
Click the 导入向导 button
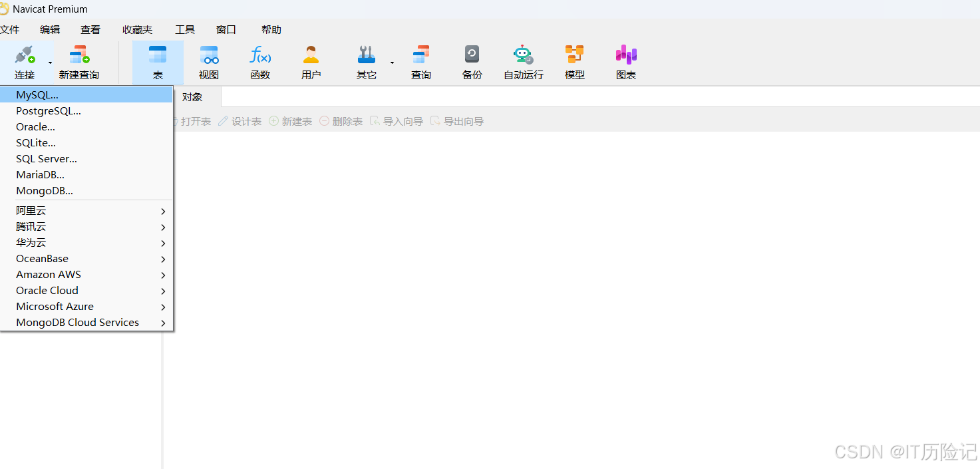(397, 122)
